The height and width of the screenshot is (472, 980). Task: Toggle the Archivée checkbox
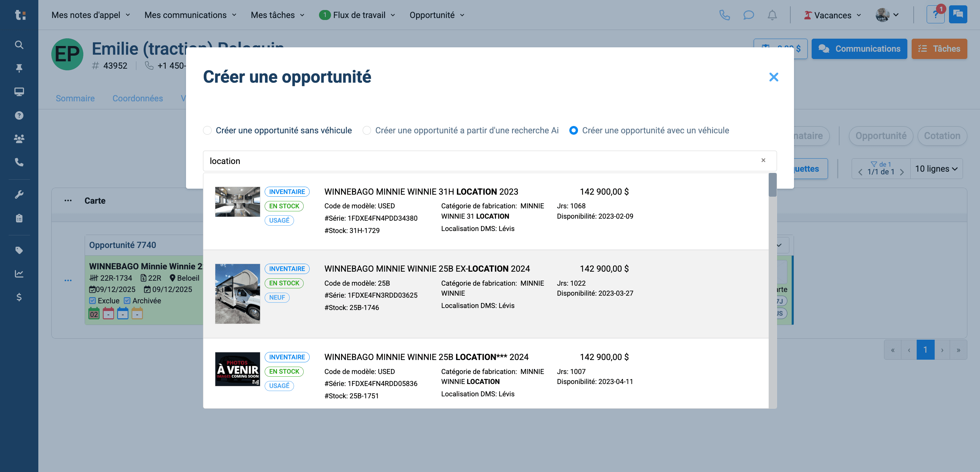coord(127,300)
